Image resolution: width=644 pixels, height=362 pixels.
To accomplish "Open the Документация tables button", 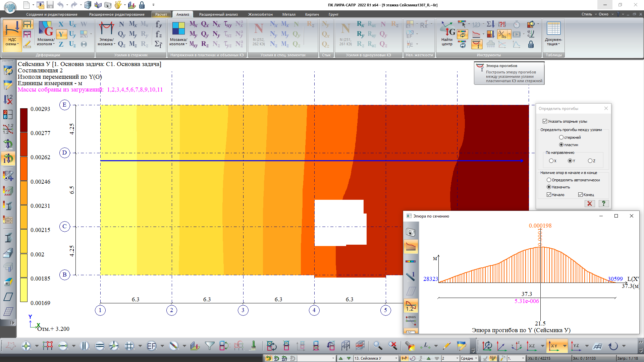I will point(553,34).
